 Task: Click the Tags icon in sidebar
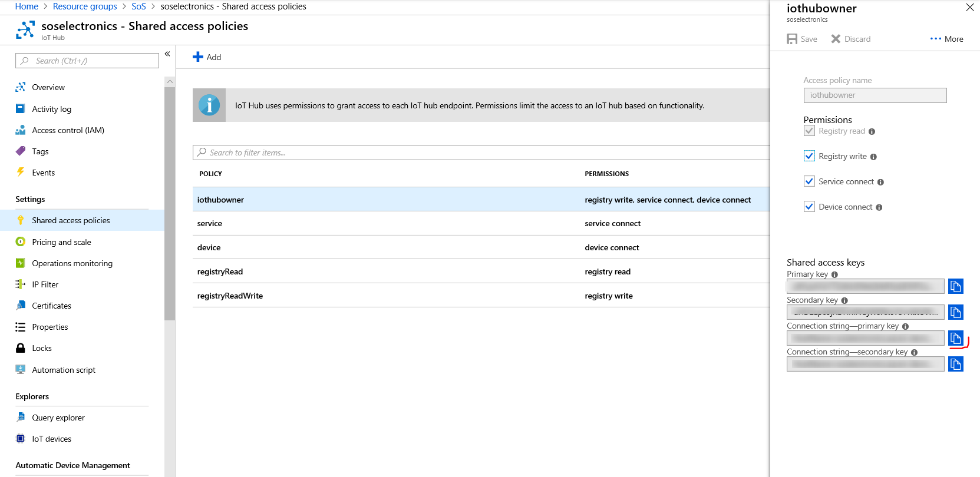pyautogui.click(x=21, y=151)
